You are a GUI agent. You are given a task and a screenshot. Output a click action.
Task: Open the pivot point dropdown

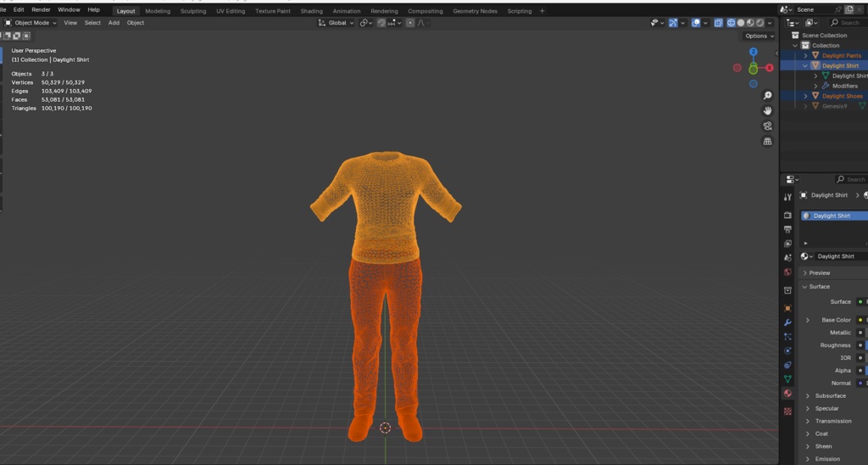364,23
